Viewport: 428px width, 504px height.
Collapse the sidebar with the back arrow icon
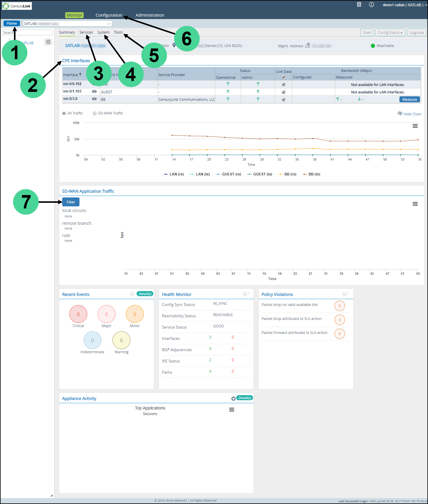pyautogui.click(x=48, y=42)
